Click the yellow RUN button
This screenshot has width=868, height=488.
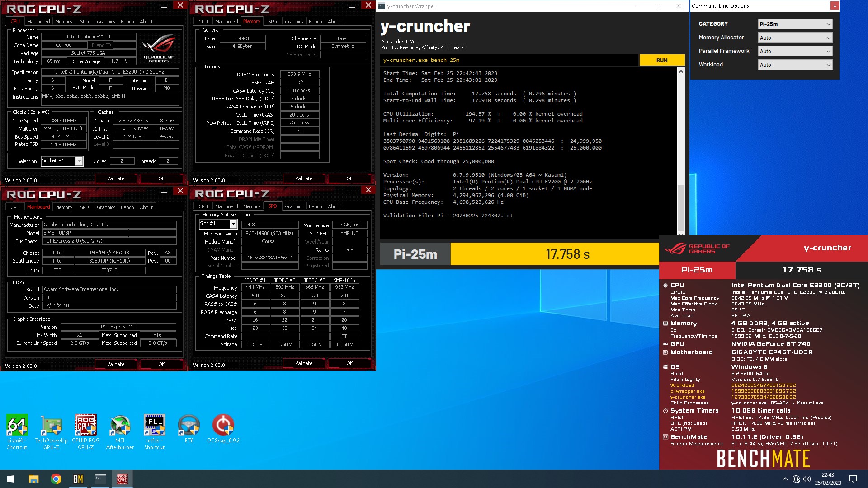[662, 60]
